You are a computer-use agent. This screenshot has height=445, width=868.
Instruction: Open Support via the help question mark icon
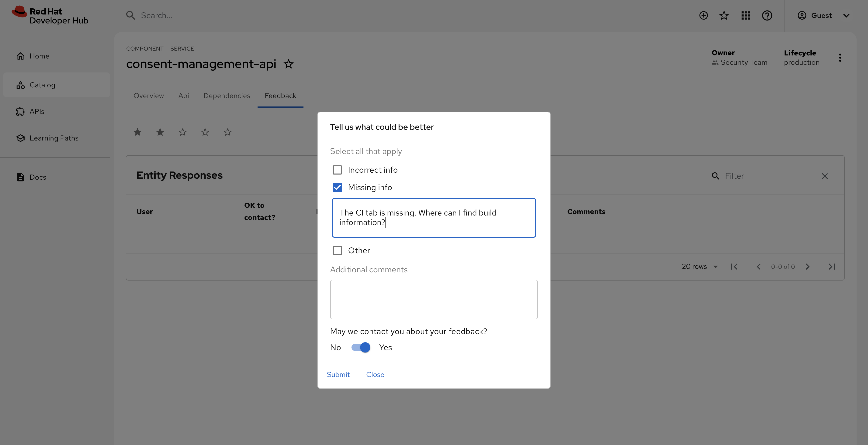point(767,15)
